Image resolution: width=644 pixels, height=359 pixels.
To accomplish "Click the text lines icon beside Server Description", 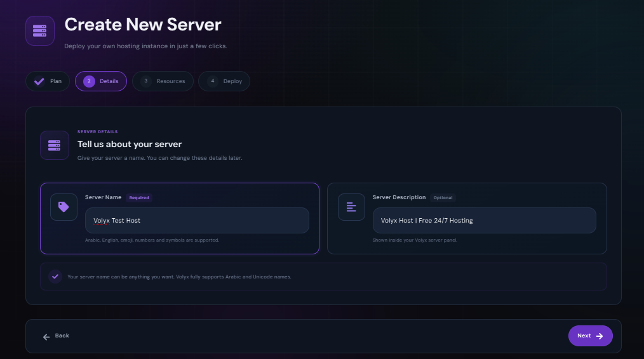I will click(x=351, y=207).
